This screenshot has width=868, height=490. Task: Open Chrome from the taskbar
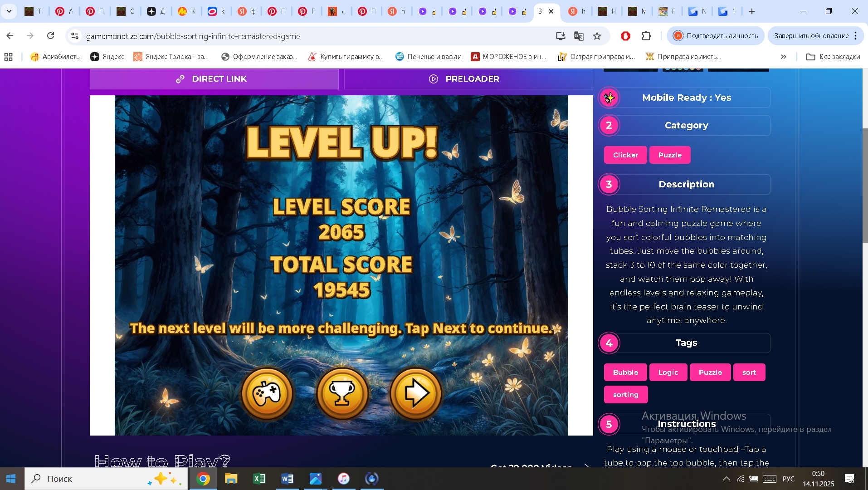pos(203,479)
